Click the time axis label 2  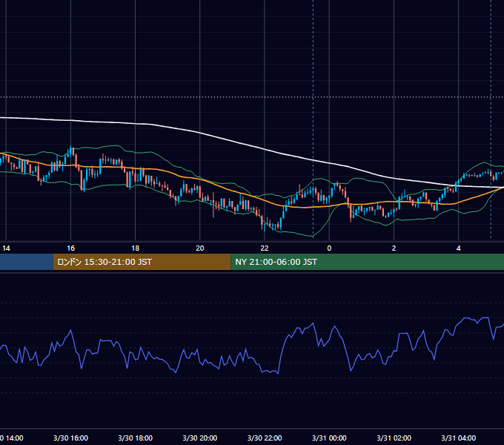[394, 248]
